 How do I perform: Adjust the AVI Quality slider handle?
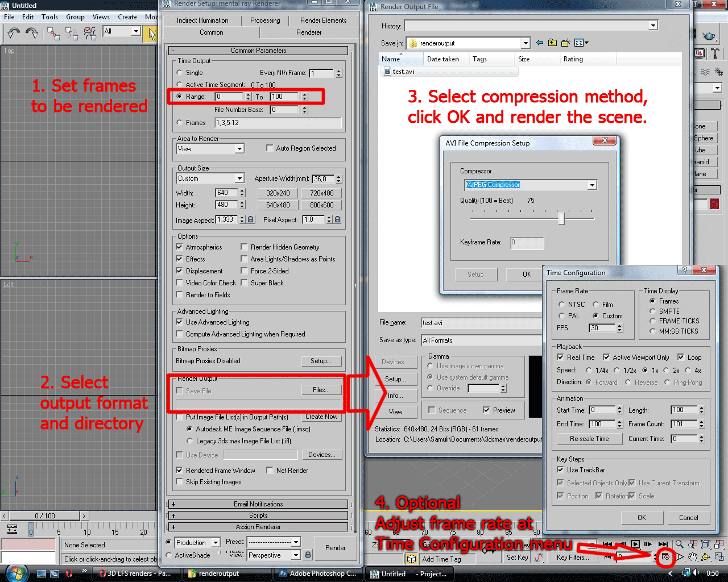tap(561, 218)
